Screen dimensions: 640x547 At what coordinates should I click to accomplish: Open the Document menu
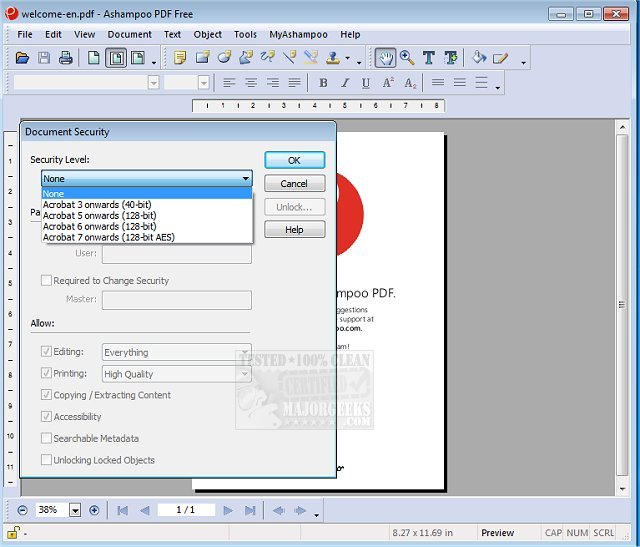(129, 34)
